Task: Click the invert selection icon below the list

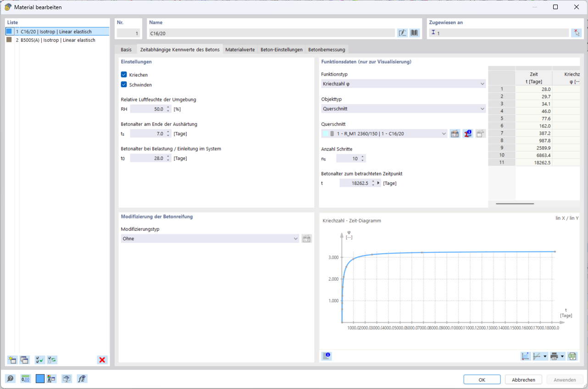Action: [x=52, y=360]
